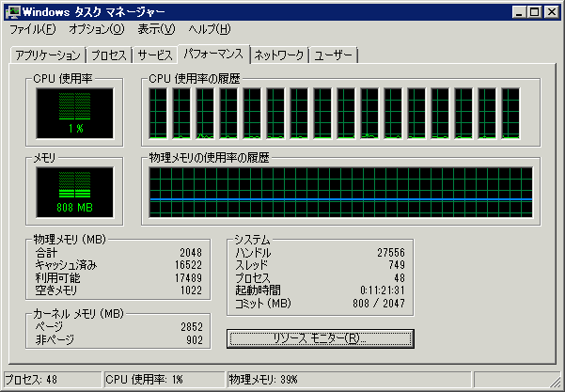565x392 pixels.
Task: Switch to the ネットワーク tab
Action: pos(279,55)
